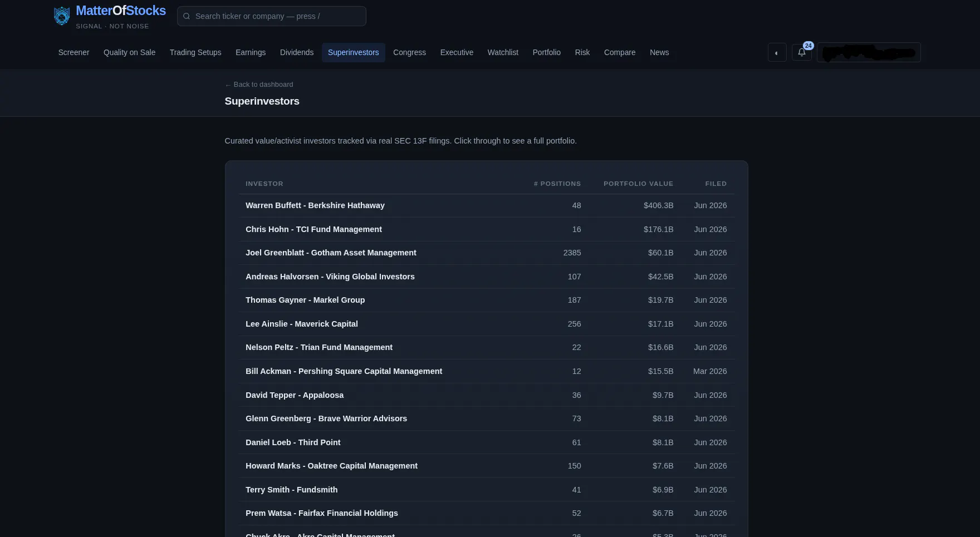Click the FILED column header
The width and height of the screenshot is (980, 537).
716,184
